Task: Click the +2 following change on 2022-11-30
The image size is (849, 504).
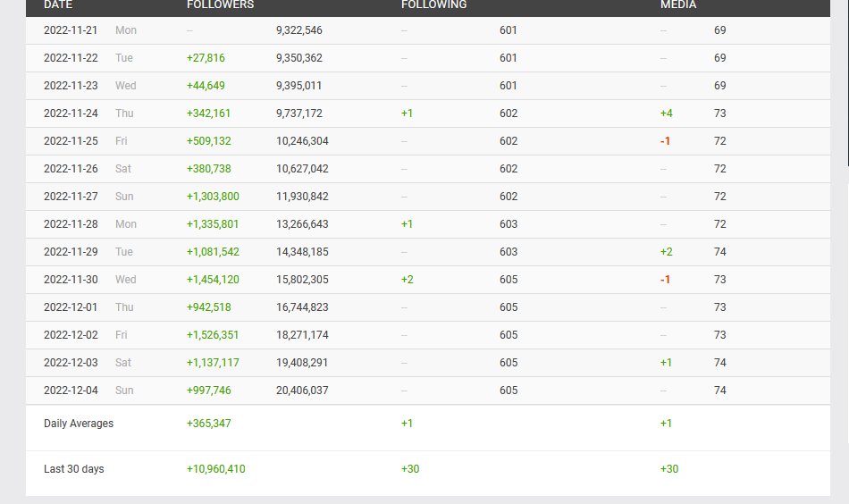Action: coord(408,280)
